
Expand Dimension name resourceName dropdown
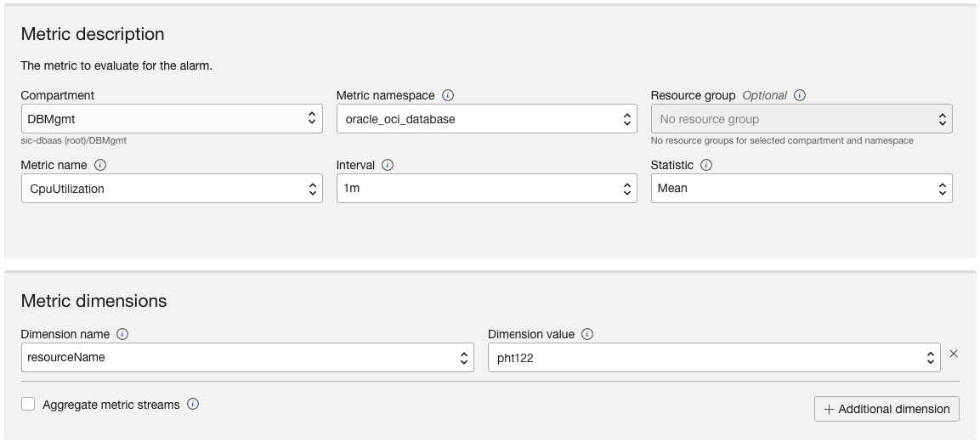point(247,358)
